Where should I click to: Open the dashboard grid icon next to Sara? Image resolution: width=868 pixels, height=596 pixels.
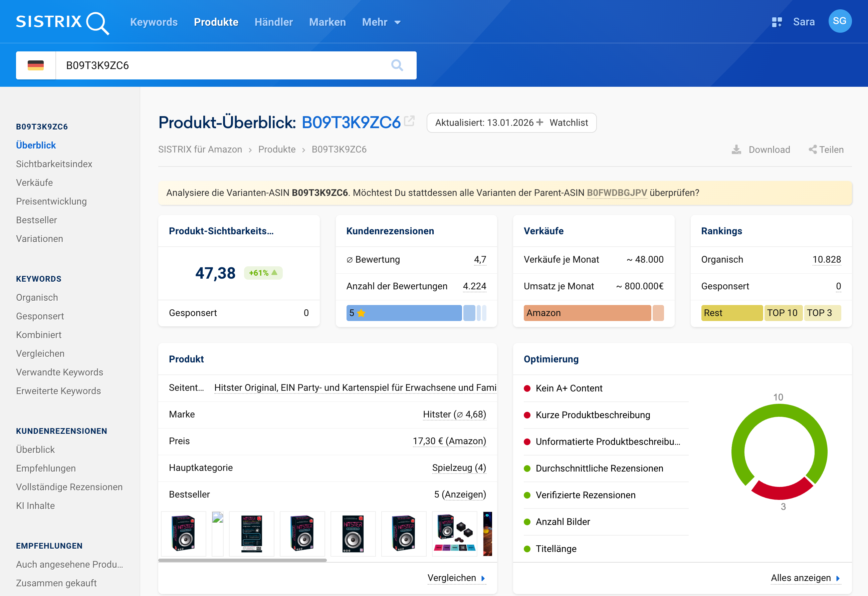point(777,22)
